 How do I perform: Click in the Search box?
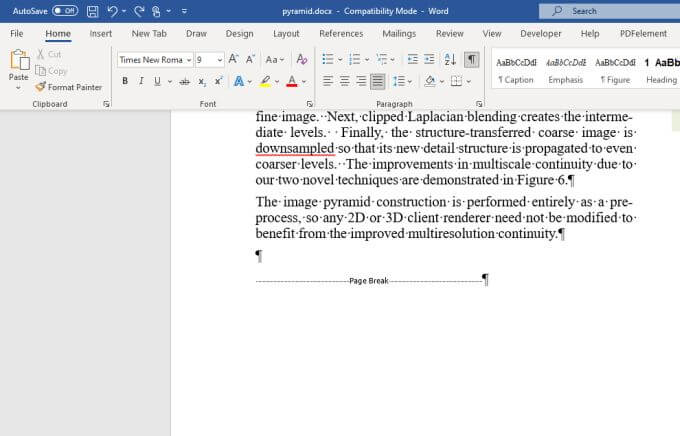610,11
